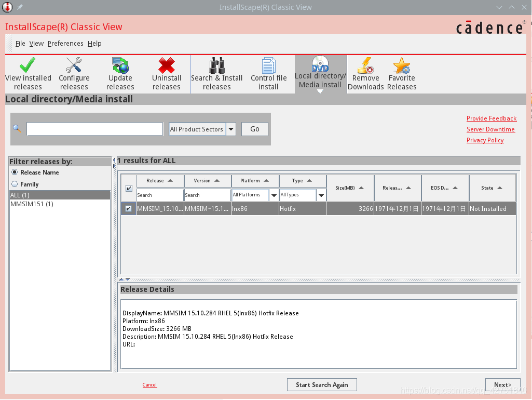
Task: Click the lnx86 platform cell
Action: coord(255,209)
